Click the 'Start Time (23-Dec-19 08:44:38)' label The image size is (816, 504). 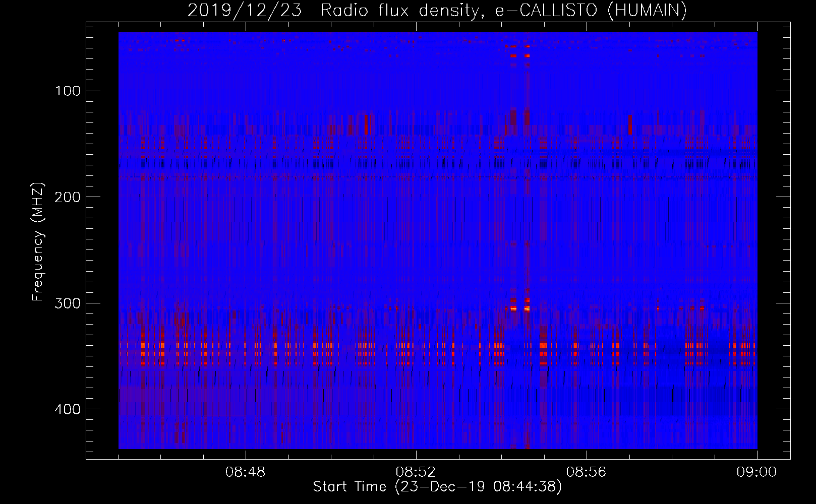[x=437, y=487]
